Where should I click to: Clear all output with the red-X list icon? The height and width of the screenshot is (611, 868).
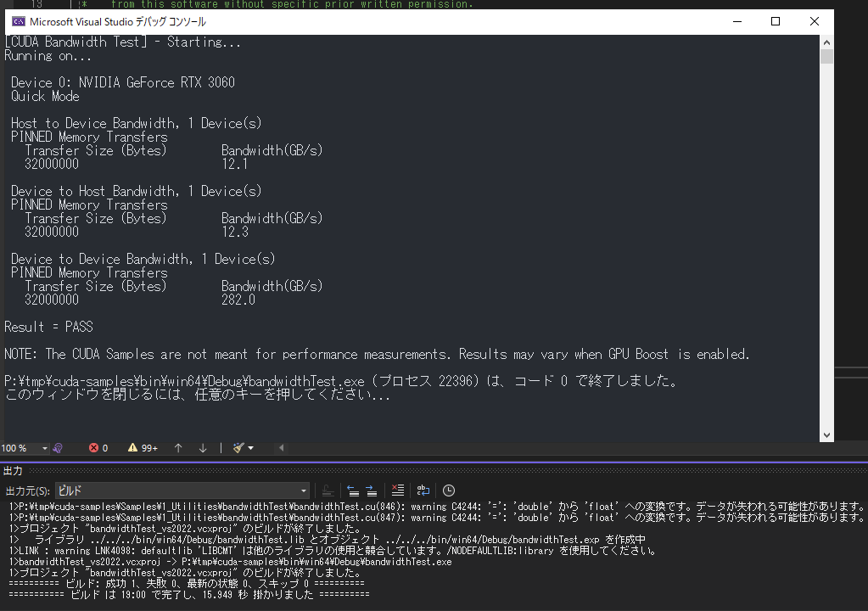(397, 490)
